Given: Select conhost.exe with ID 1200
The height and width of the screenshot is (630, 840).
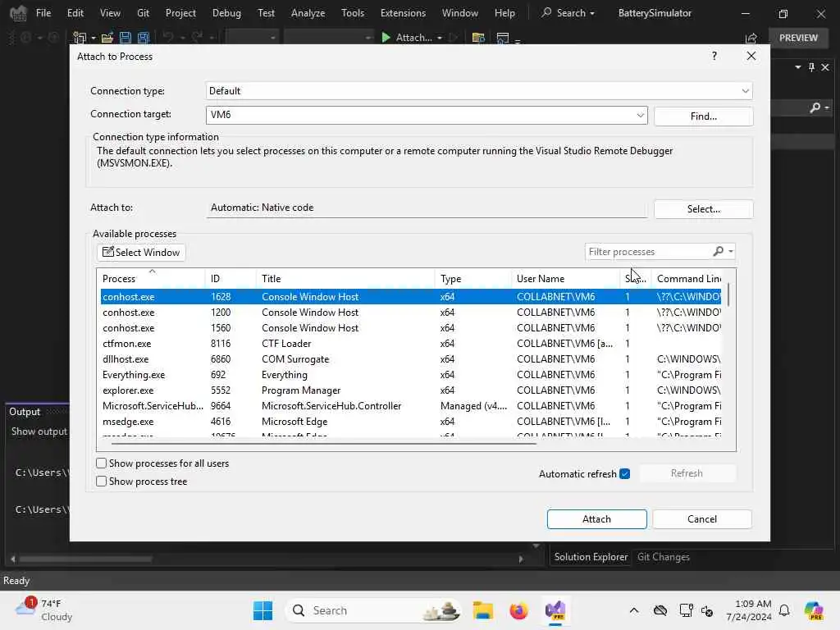Looking at the screenshot, I should [411, 312].
